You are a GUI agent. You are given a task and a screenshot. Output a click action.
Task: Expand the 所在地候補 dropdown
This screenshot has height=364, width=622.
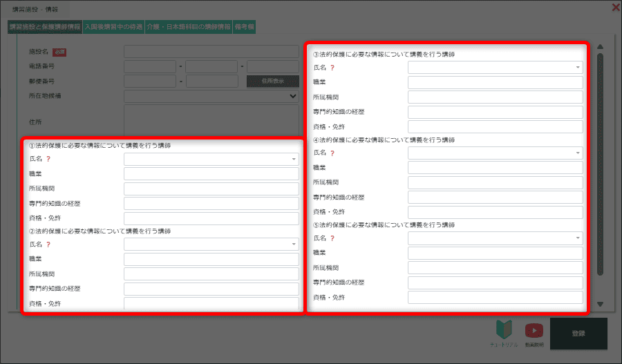[x=211, y=96]
